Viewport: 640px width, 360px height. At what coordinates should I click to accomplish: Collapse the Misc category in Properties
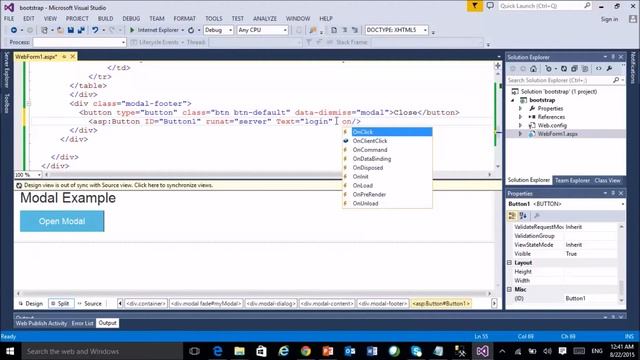(x=509, y=289)
